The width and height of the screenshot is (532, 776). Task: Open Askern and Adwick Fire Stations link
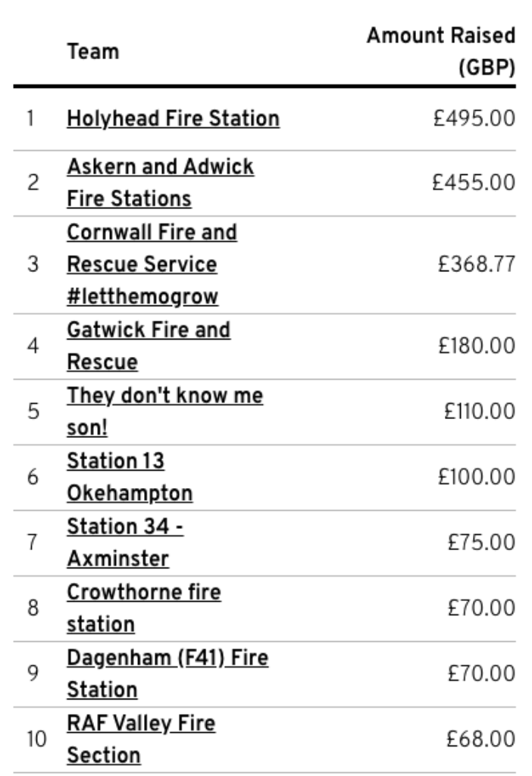pyautogui.click(x=161, y=183)
